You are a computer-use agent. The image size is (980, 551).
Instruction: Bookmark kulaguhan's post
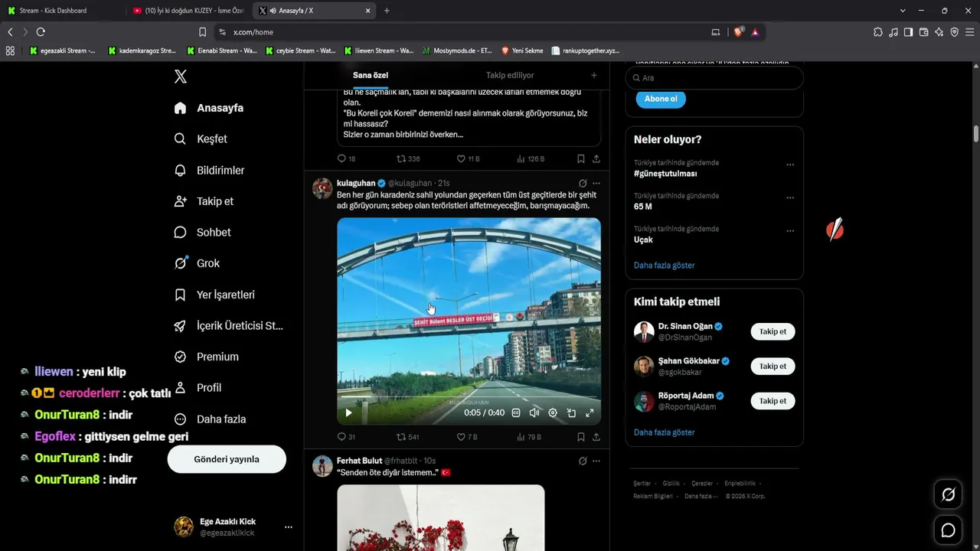point(581,437)
